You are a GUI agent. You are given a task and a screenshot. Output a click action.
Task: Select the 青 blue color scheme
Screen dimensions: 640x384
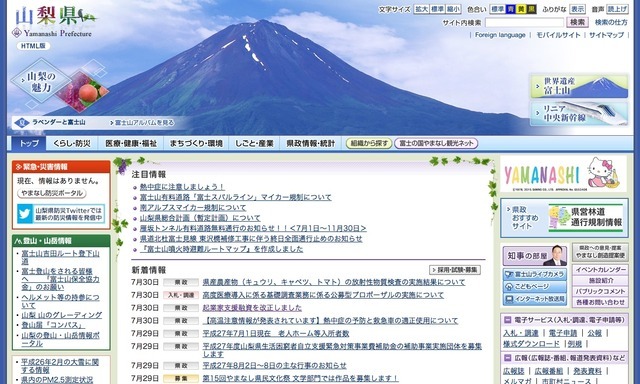point(511,9)
